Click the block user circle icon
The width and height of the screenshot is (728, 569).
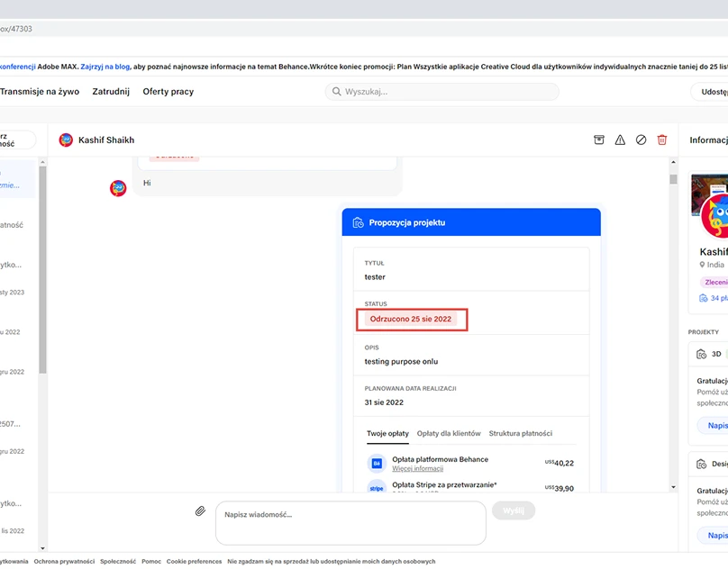pyautogui.click(x=641, y=140)
